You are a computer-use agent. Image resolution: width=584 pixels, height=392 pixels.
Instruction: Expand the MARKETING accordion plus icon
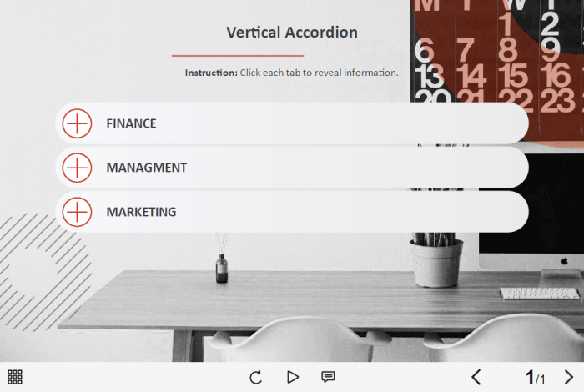[x=77, y=212]
